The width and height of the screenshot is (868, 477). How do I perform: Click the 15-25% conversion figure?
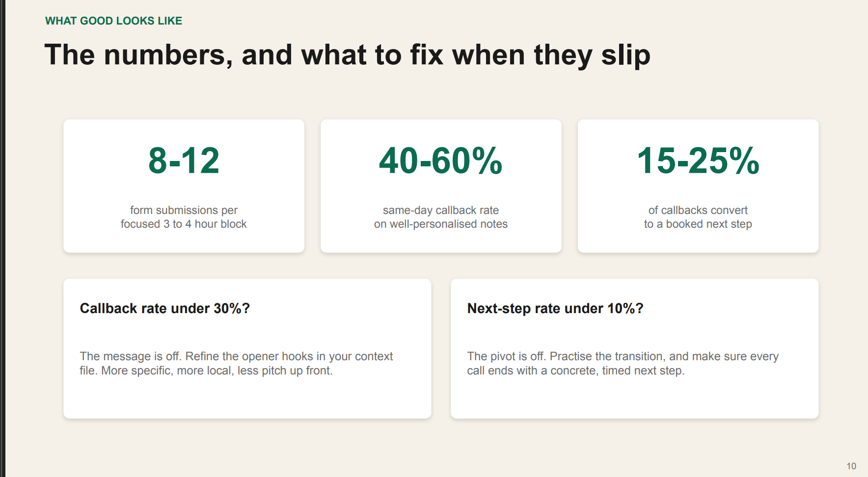698,160
